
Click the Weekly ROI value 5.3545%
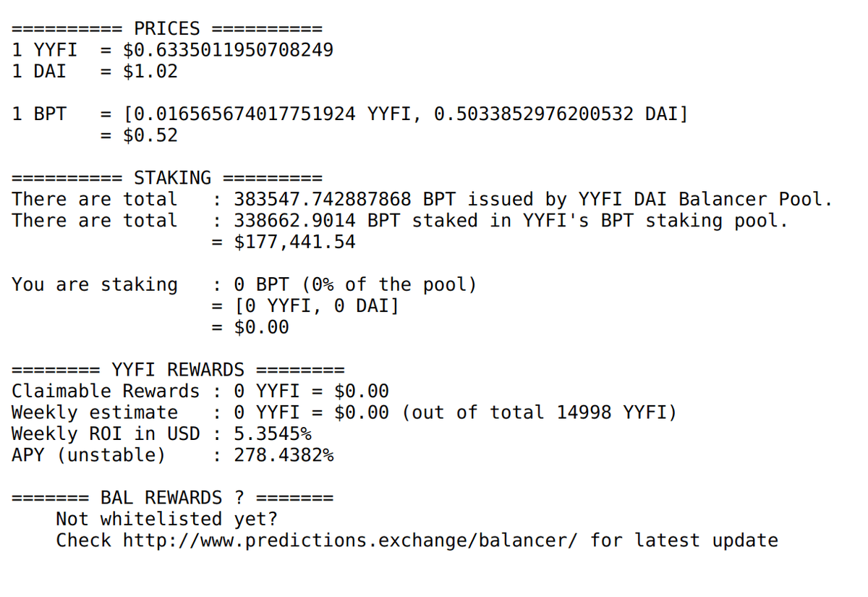(273, 434)
